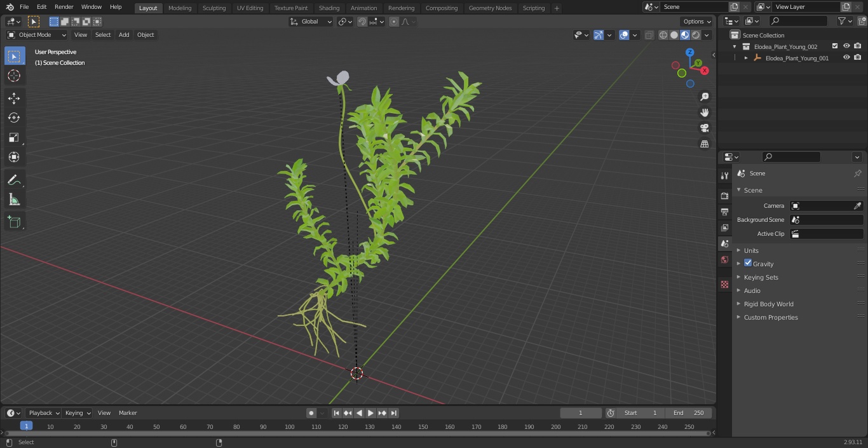
Task: Switch to wireframe viewport shading
Action: [663, 35]
